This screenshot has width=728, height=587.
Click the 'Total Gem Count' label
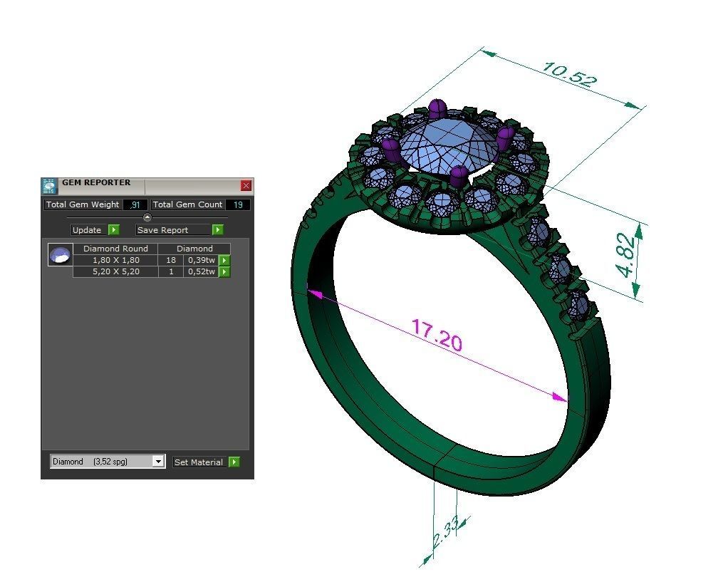[x=187, y=204]
